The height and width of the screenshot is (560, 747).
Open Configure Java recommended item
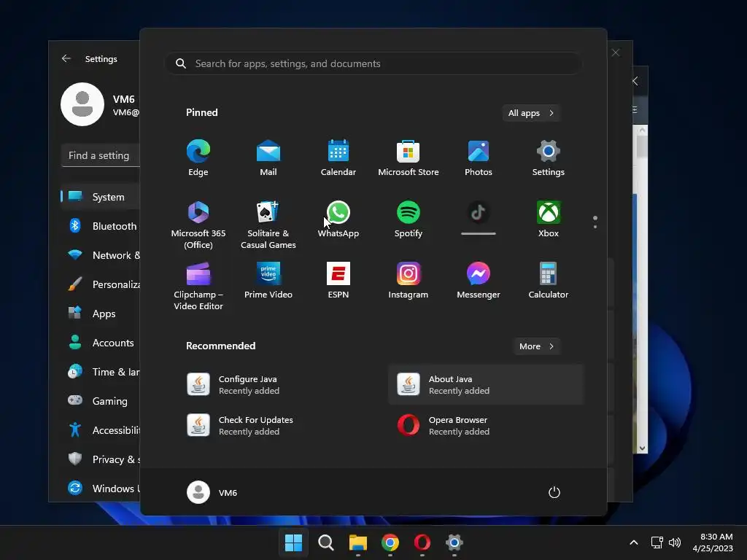[x=276, y=385]
